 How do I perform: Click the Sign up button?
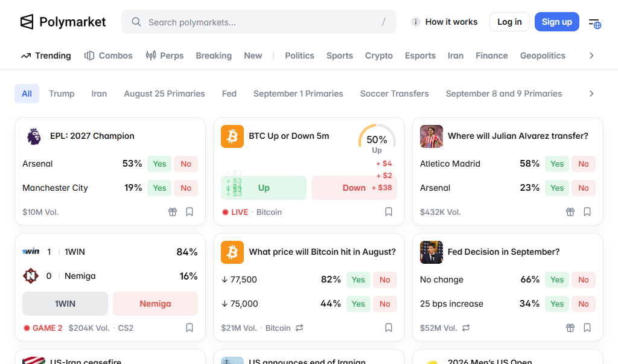tap(557, 22)
